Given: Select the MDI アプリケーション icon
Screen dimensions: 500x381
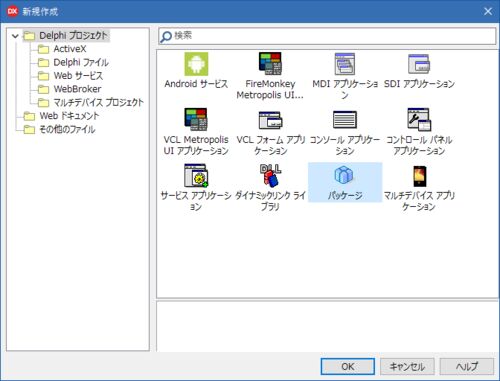Looking at the screenshot, I should click(x=345, y=64).
